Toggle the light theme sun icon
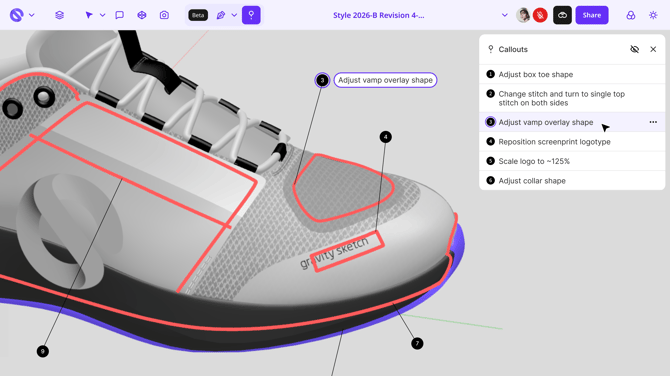This screenshot has width=670, height=376. [653, 15]
